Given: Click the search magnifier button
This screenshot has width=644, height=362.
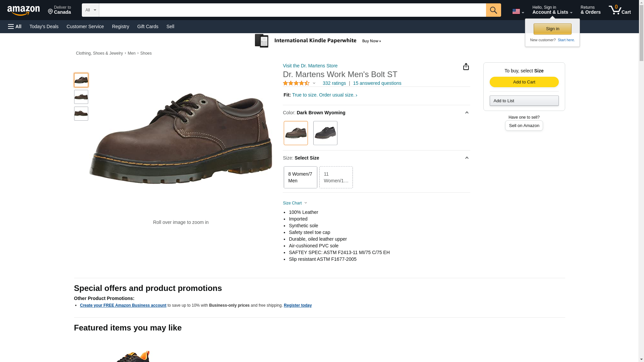Looking at the screenshot, I should click(493, 10).
